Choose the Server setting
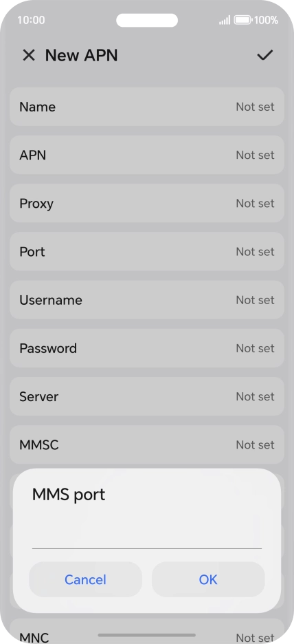This screenshot has height=644, width=294. pyautogui.click(x=147, y=396)
